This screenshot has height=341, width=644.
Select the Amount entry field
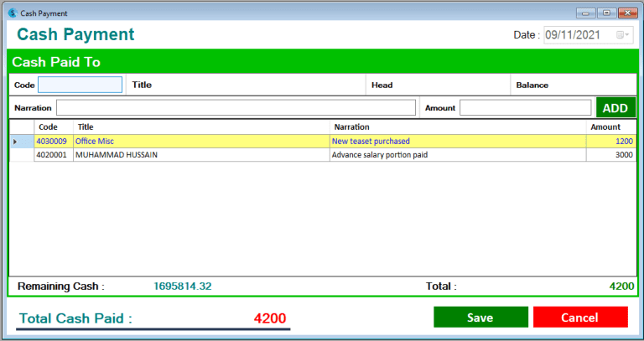(525, 108)
